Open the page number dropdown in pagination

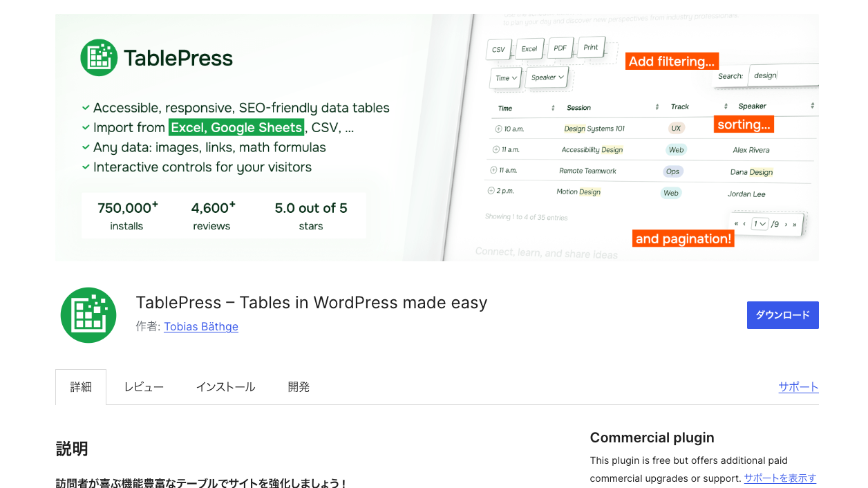[760, 224]
